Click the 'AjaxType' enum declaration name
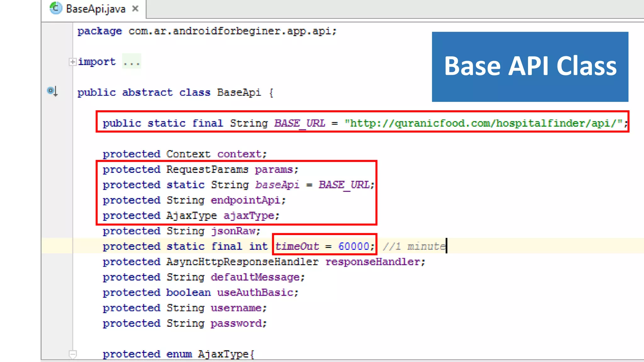This screenshot has height=362, width=644. click(224, 354)
